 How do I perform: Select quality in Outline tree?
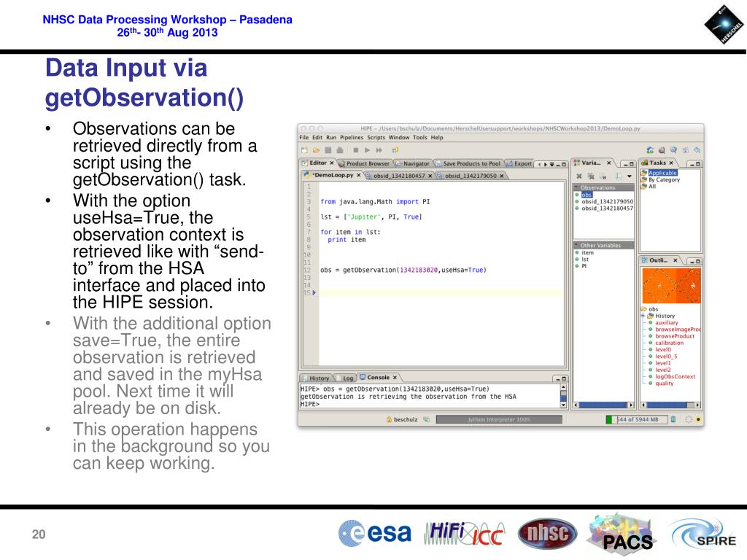tap(664, 384)
